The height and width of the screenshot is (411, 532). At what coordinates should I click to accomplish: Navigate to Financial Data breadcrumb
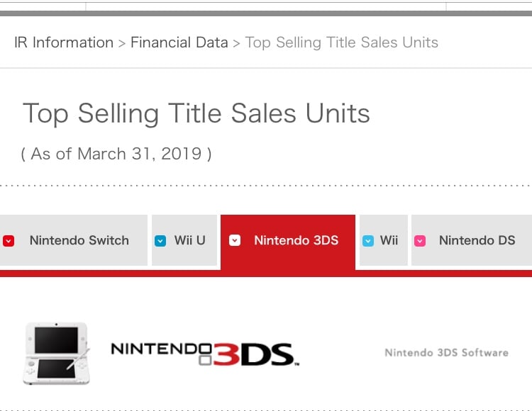(179, 43)
